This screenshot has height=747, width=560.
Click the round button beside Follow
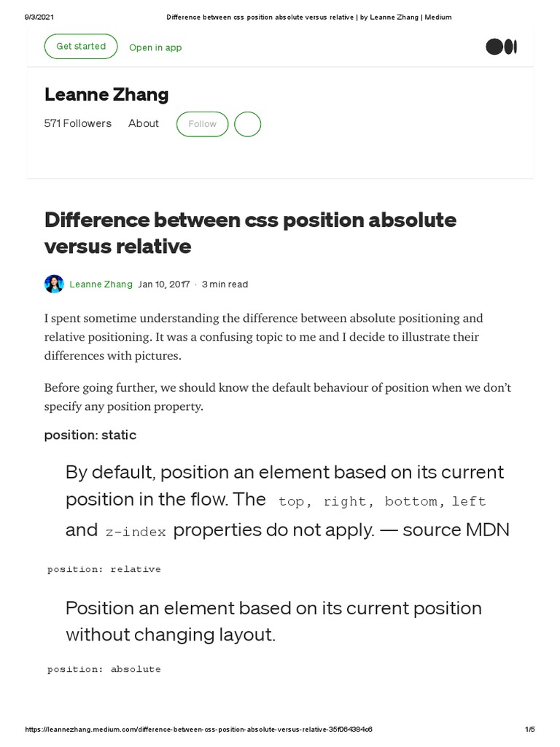(x=247, y=124)
